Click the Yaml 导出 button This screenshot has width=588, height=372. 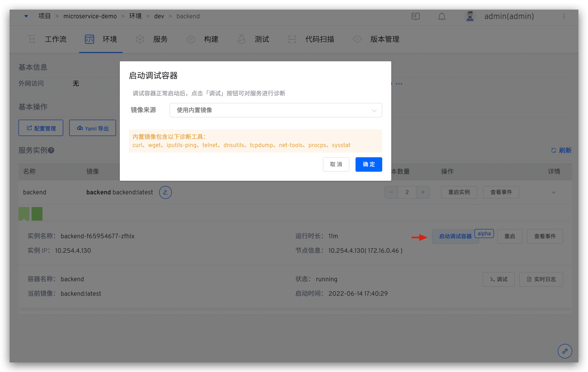[92, 128]
